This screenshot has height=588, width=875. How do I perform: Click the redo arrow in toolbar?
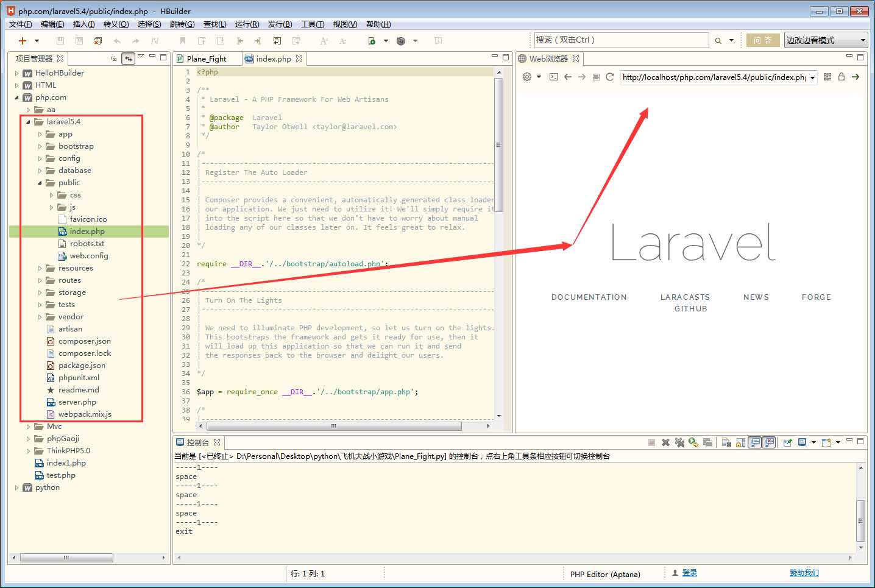click(135, 41)
